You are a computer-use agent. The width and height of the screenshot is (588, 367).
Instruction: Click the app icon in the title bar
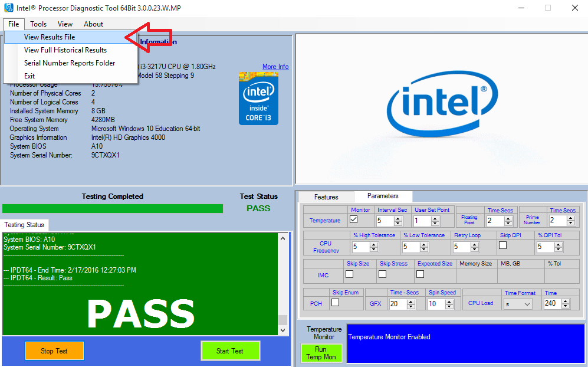(8, 8)
